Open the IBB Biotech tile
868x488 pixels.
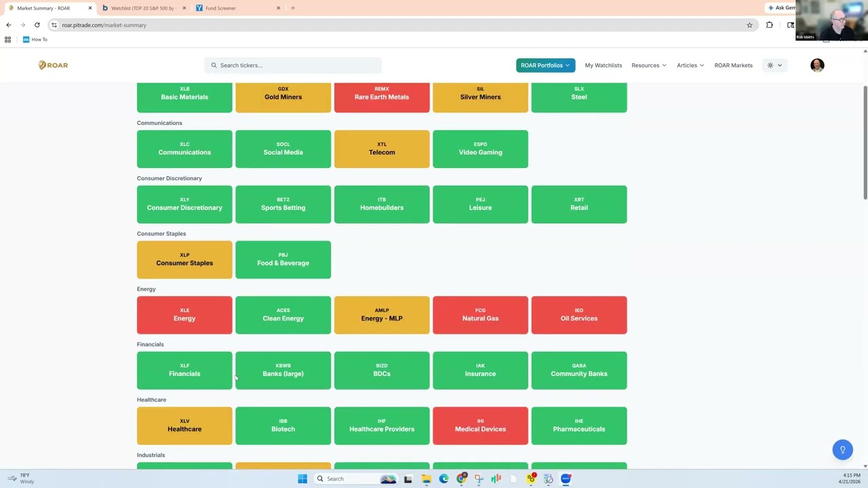coord(283,426)
